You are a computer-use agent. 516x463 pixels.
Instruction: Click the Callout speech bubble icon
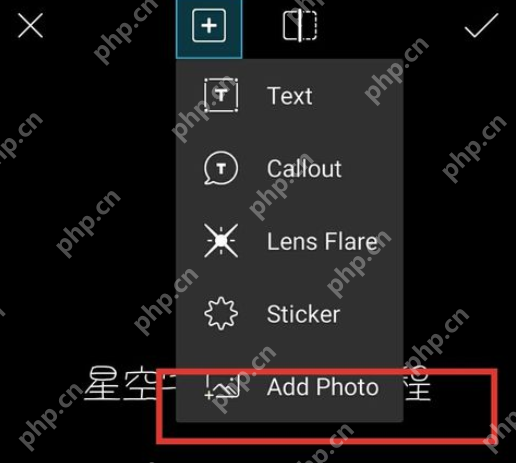[x=221, y=168]
